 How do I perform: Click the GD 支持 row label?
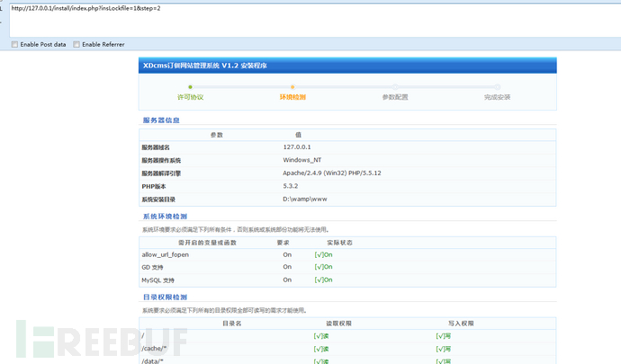[x=152, y=268]
